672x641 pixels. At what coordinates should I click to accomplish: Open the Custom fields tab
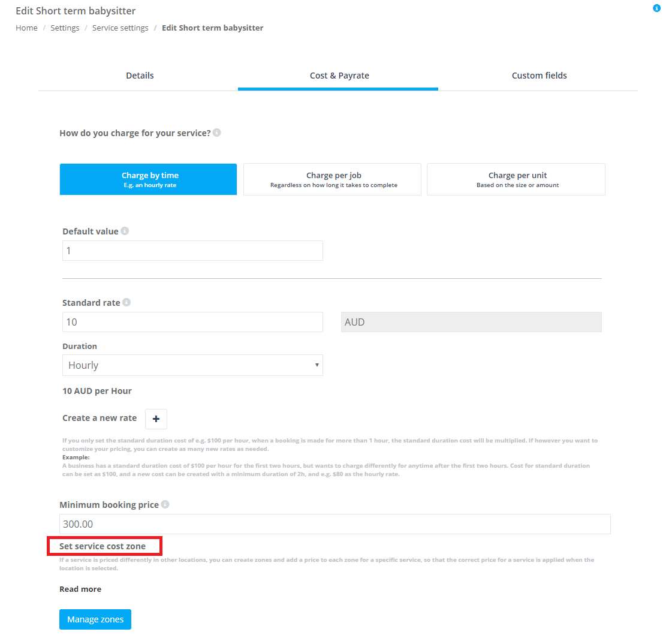click(539, 76)
